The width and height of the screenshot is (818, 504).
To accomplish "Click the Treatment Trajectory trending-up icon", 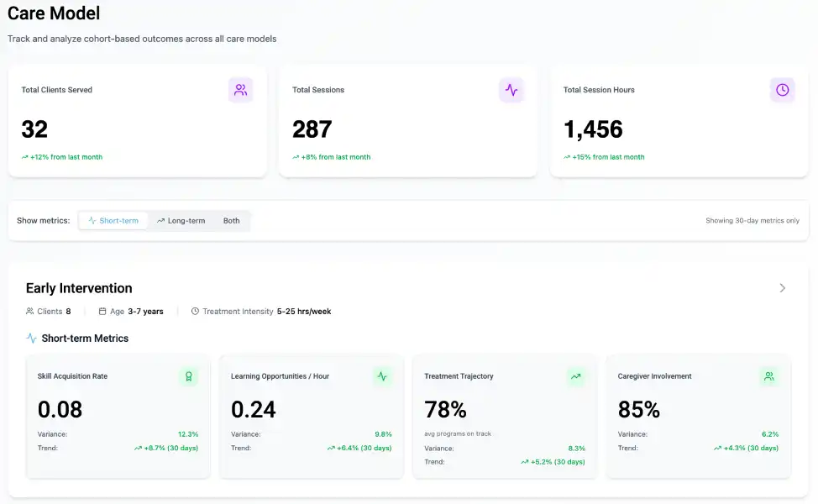I will [x=576, y=376].
